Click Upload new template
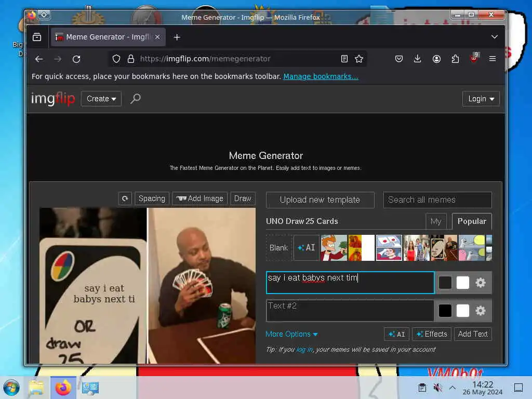Viewport: 532px width, 399px height. pyautogui.click(x=320, y=200)
